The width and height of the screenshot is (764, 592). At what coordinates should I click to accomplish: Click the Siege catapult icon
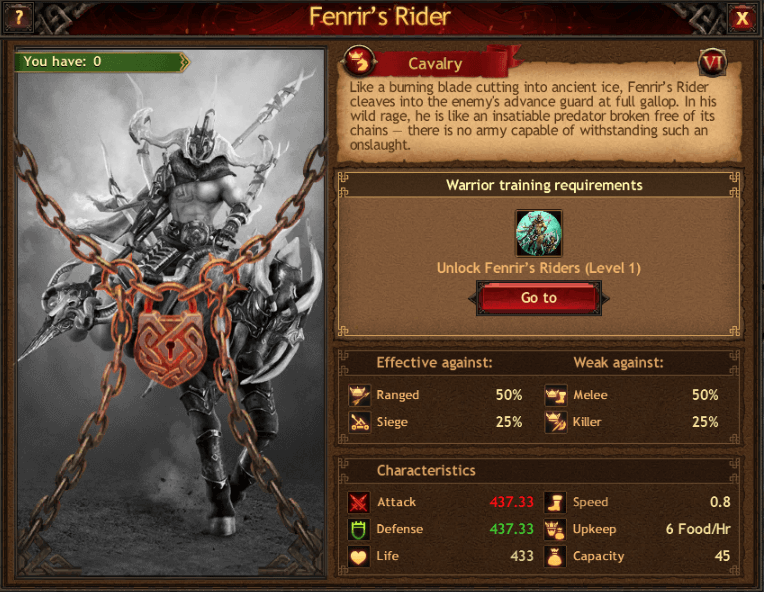[360, 422]
